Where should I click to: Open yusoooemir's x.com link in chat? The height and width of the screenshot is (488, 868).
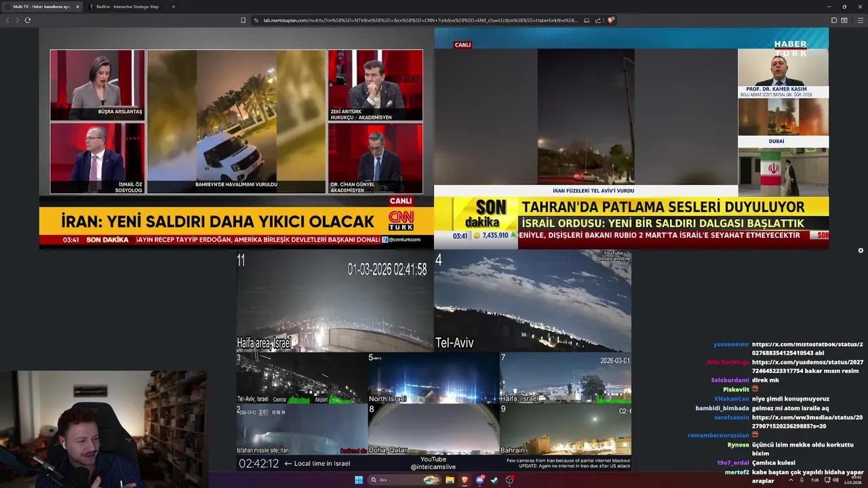point(807,348)
